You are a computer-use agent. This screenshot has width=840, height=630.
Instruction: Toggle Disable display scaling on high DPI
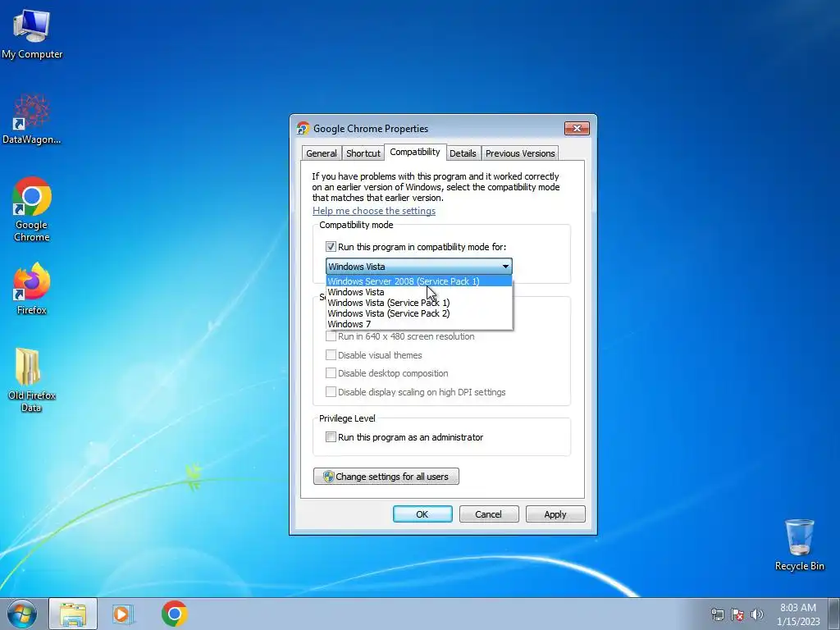pos(331,392)
